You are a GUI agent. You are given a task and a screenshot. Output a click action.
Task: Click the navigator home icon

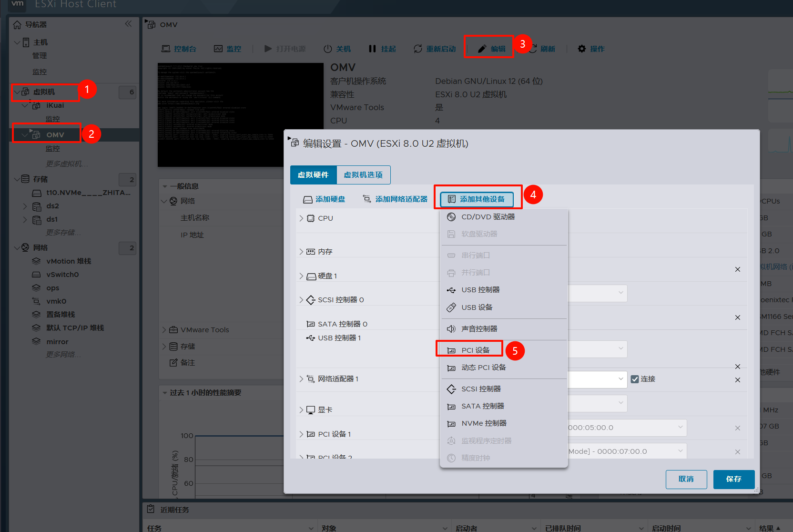point(17,25)
